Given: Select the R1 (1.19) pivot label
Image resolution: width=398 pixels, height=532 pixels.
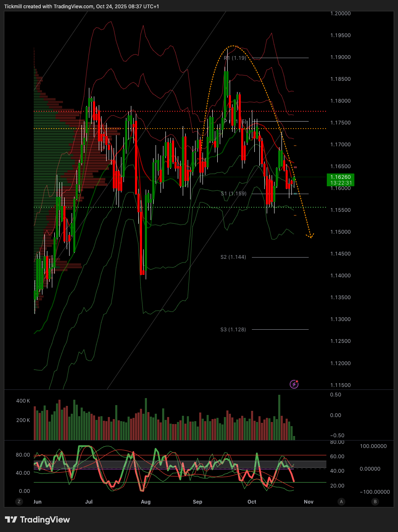Looking at the screenshot, I should (235, 58).
